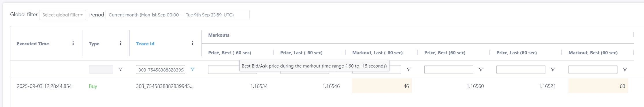Image resolution: width=644 pixels, height=107 pixels.
Task: Click the Markout, Last (-60 sec) filter icon
Action: (408, 70)
